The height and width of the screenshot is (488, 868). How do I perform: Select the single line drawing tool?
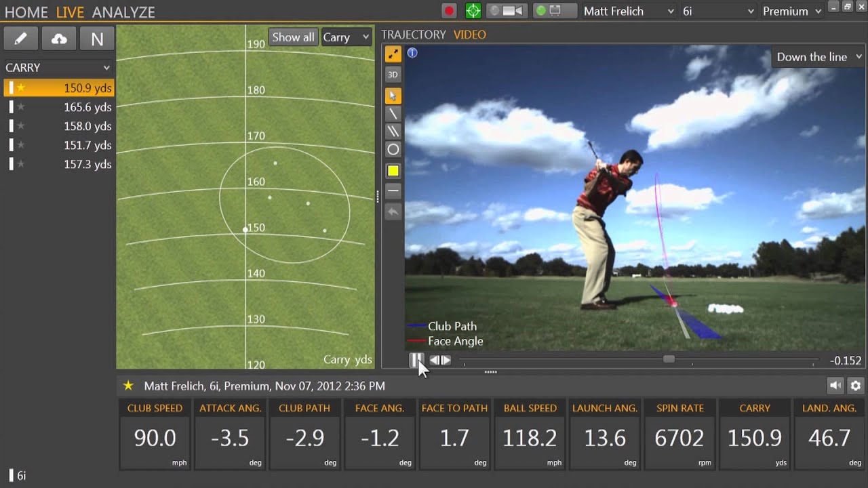[393, 113]
